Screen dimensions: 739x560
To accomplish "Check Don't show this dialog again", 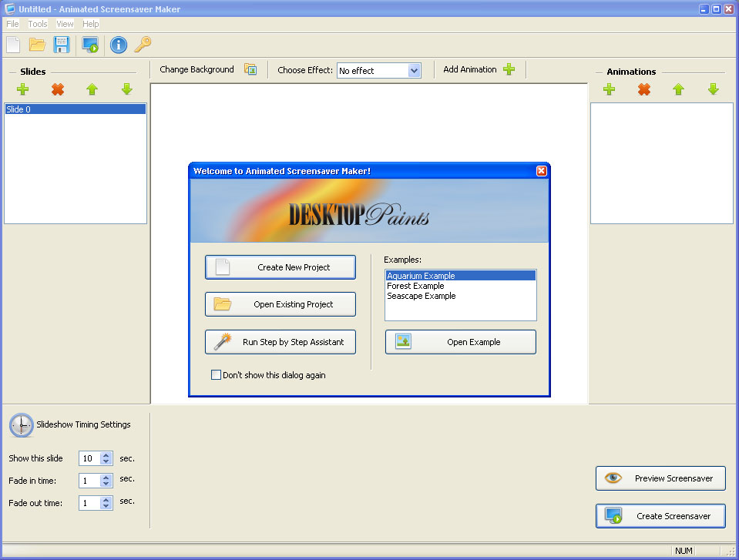I will [x=216, y=375].
